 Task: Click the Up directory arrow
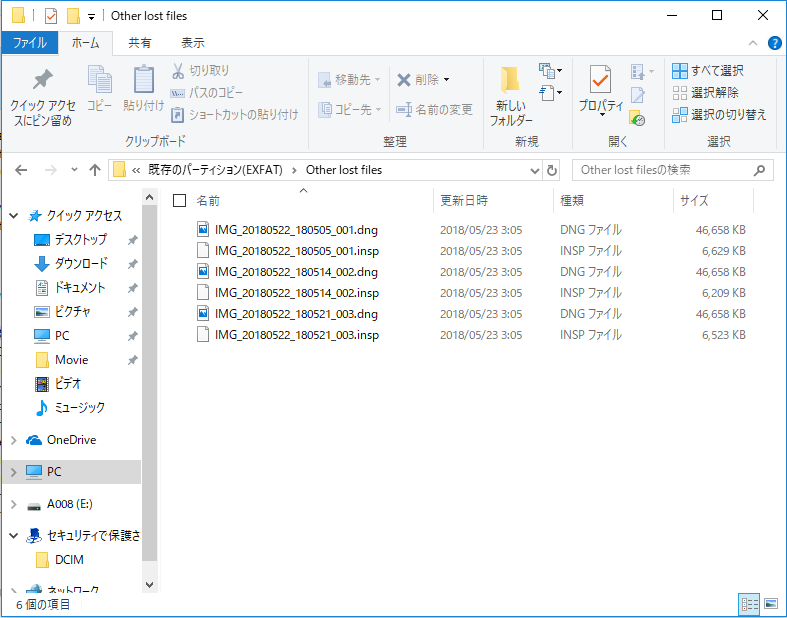95,170
